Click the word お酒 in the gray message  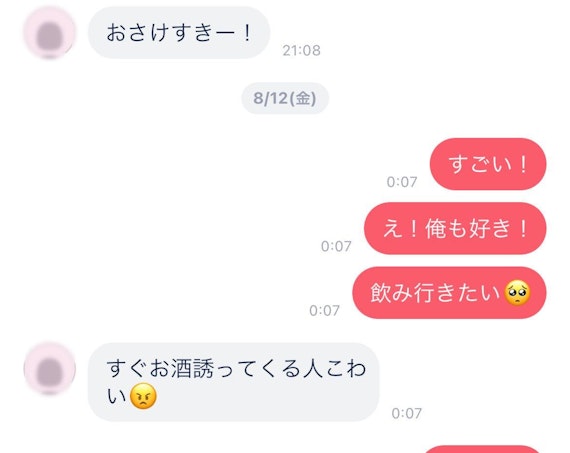(x=170, y=368)
